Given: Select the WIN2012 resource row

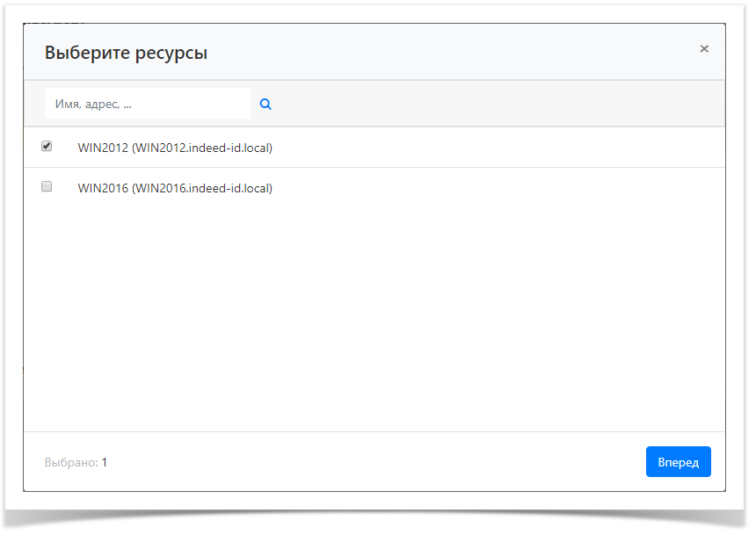Looking at the screenshot, I should (174, 148).
